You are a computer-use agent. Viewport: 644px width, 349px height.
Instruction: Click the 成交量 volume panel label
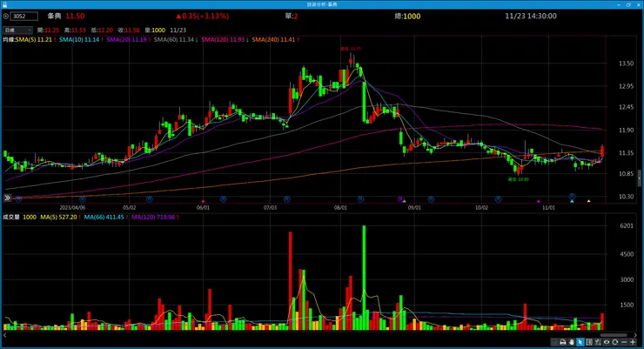[x=11, y=218]
